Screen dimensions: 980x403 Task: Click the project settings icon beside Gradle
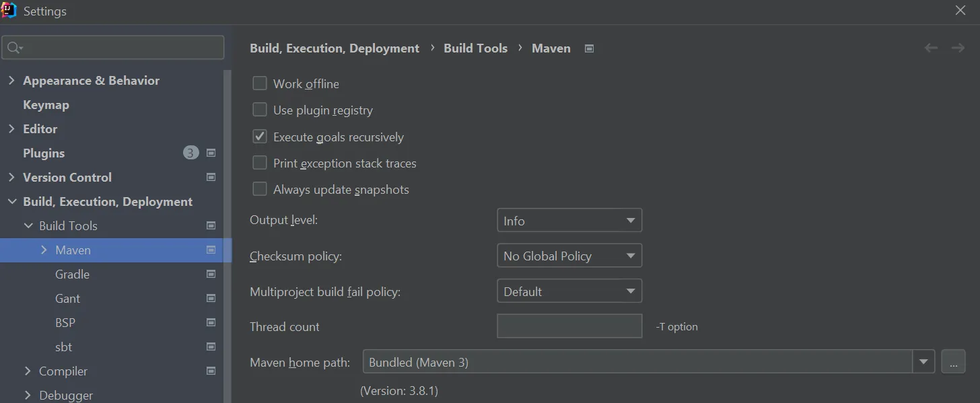211,274
